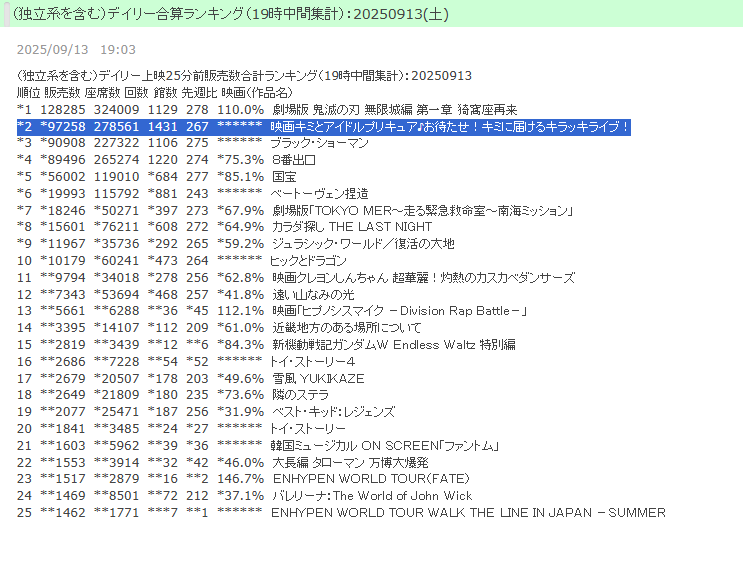
Task: Select the row for ブラック・ショーマン
Action: pyautogui.click(x=192, y=143)
